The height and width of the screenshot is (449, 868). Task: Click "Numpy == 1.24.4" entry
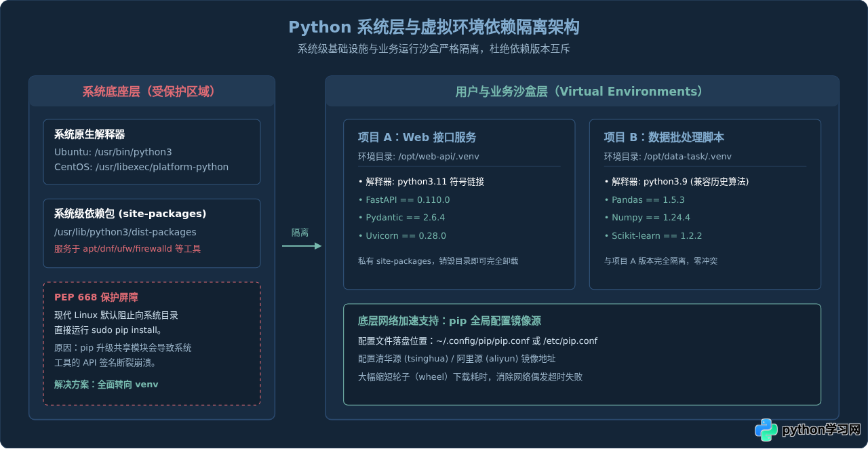point(647,218)
